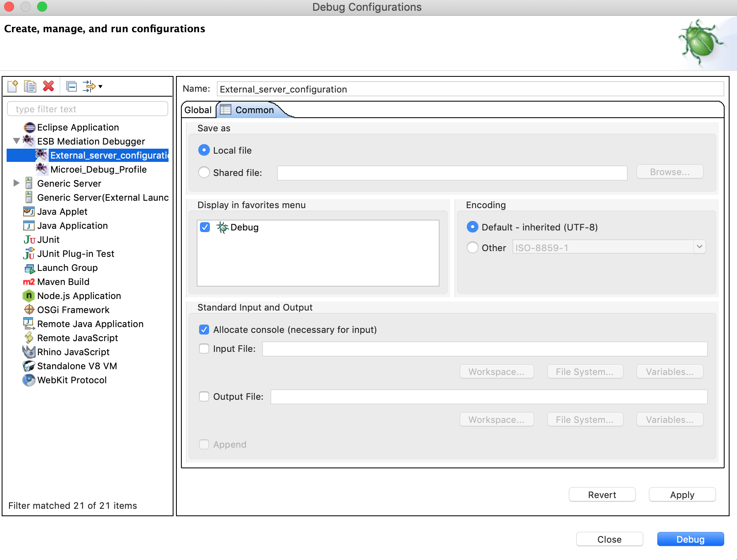Screen dimensions: 737x560
Task: Click the Node.js Application icon
Action: (29, 296)
